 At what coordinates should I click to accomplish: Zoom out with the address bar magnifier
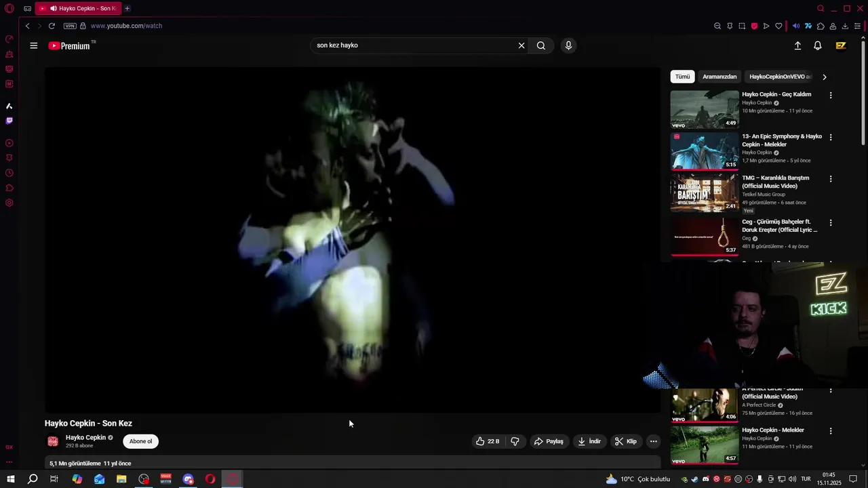click(717, 26)
